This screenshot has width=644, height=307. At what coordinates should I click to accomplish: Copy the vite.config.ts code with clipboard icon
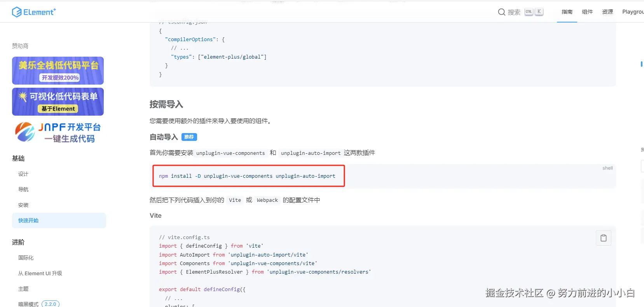tap(603, 238)
